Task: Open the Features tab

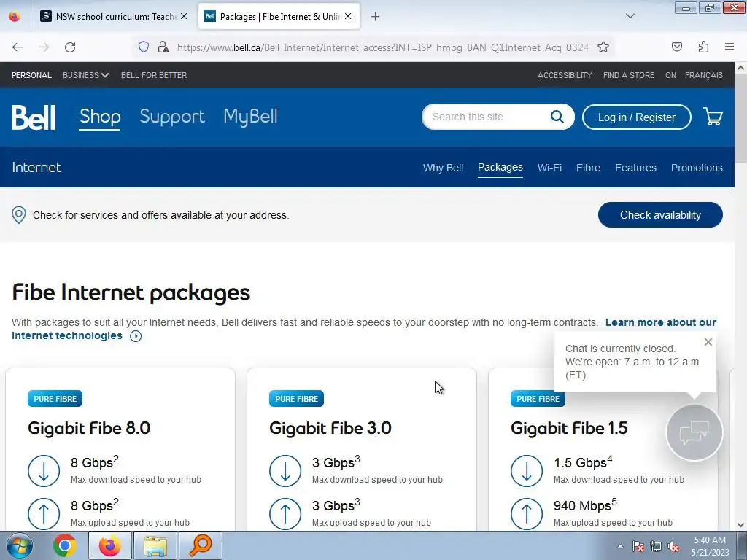Action: [635, 168]
